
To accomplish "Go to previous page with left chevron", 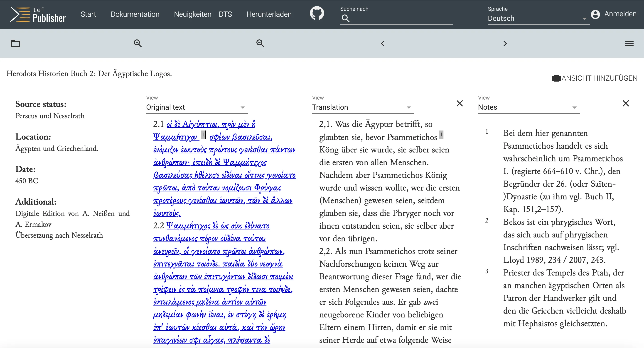I will pyautogui.click(x=383, y=43).
